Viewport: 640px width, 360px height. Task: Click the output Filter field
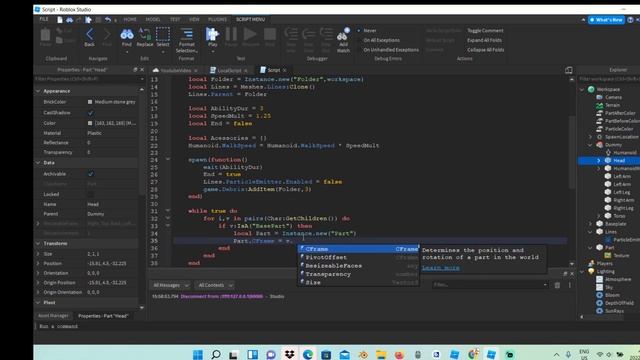[490, 285]
